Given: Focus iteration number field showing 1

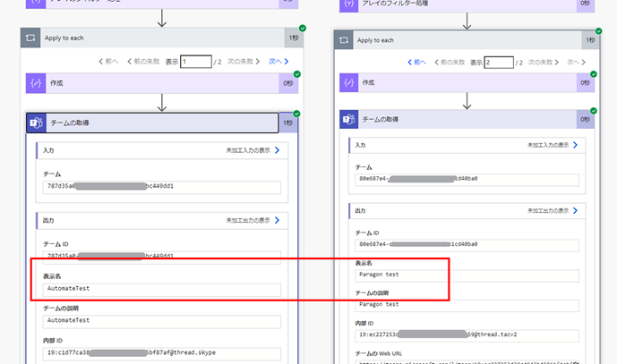Looking at the screenshot, I should pos(196,62).
